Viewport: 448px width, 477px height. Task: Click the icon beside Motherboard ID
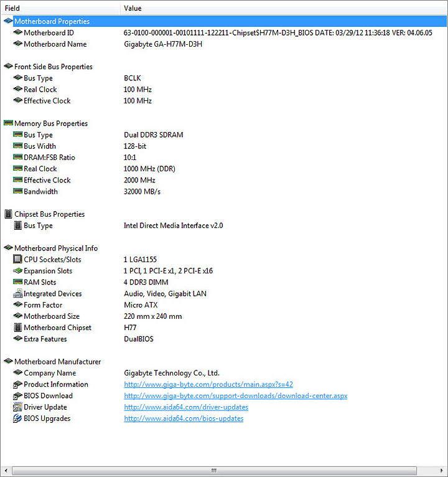pyautogui.click(x=17, y=32)
